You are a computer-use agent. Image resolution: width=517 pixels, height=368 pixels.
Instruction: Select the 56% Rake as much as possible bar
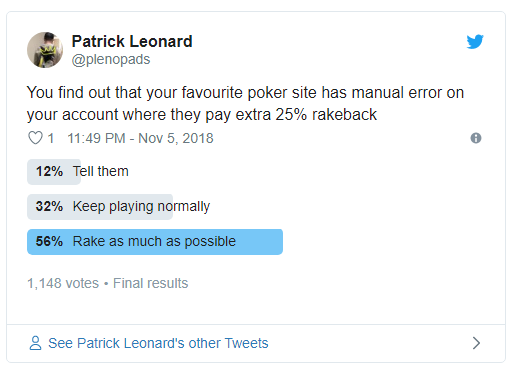(155, 242)
